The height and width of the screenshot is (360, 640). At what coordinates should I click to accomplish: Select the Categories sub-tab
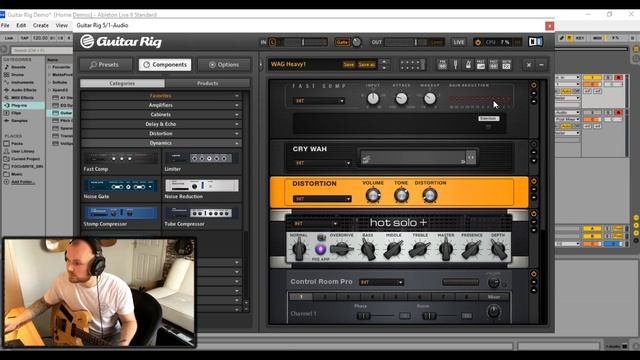pos(122,83)
